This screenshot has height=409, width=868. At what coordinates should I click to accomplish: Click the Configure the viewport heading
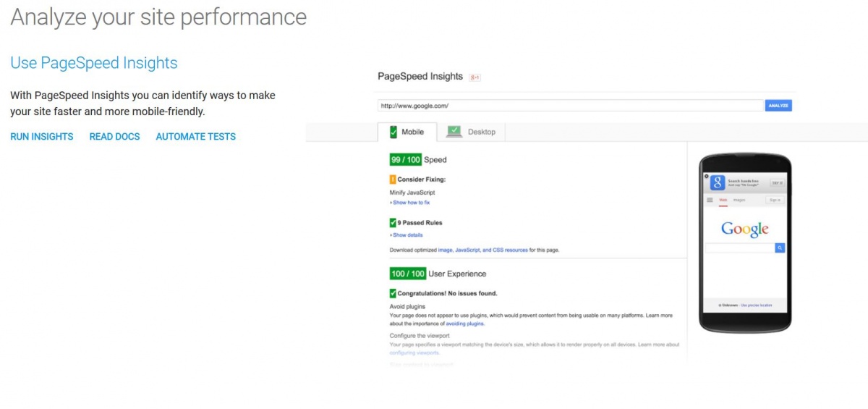coord(420,336)
